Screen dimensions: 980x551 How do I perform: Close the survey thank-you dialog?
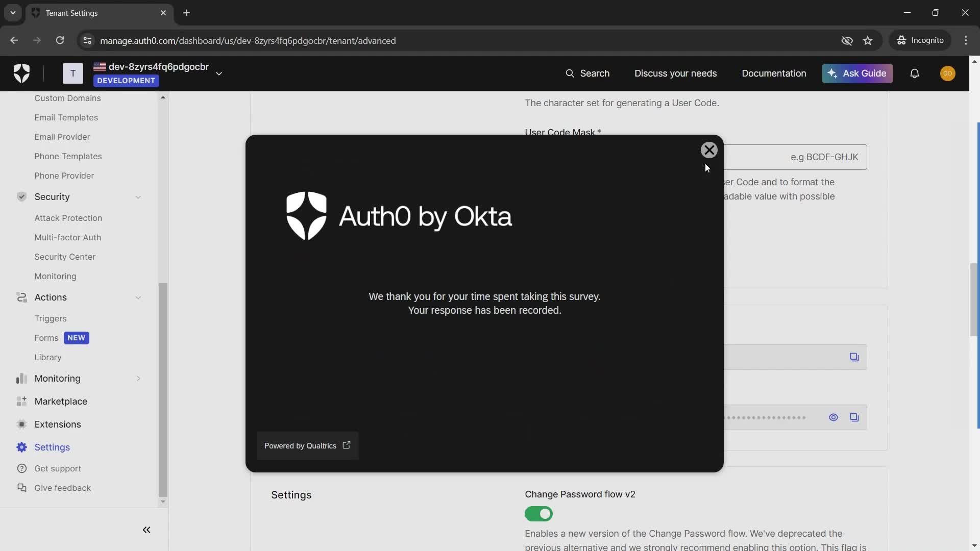(x=709, y=150)
